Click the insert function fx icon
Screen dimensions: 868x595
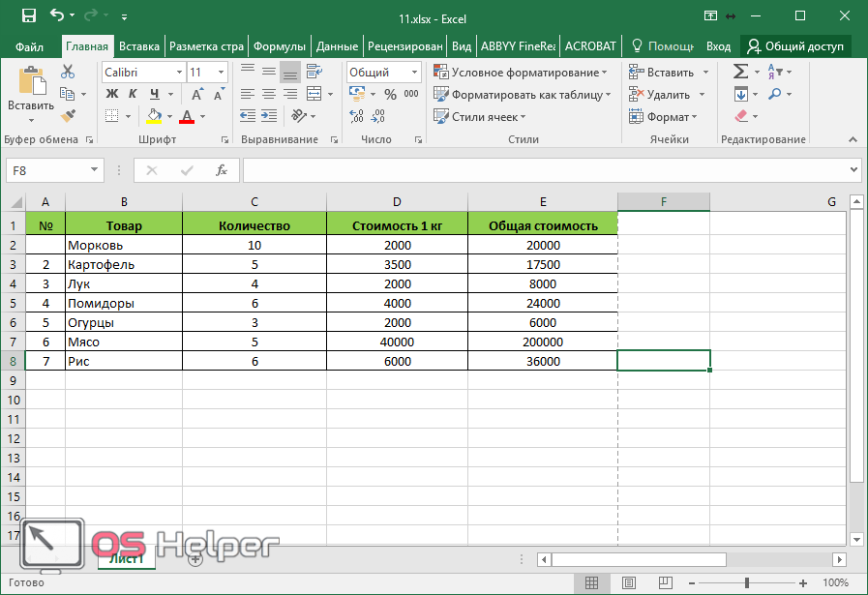(221, 170)
